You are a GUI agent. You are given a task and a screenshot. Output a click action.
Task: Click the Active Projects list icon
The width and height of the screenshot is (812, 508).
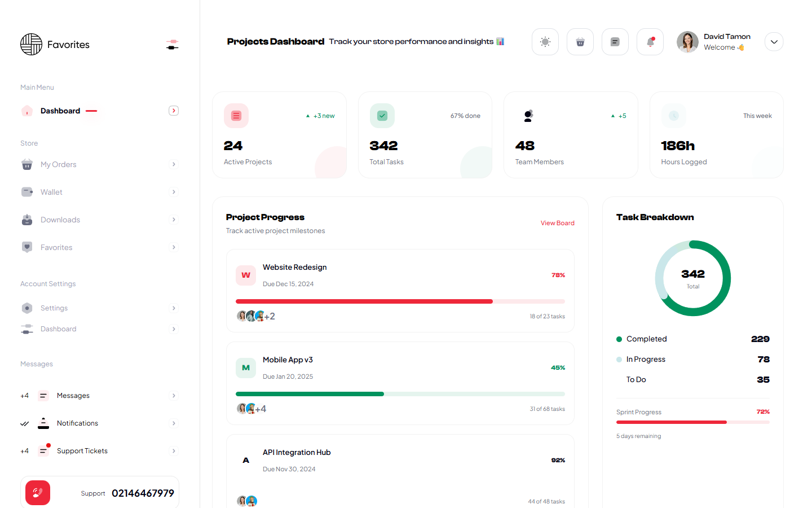236,116
